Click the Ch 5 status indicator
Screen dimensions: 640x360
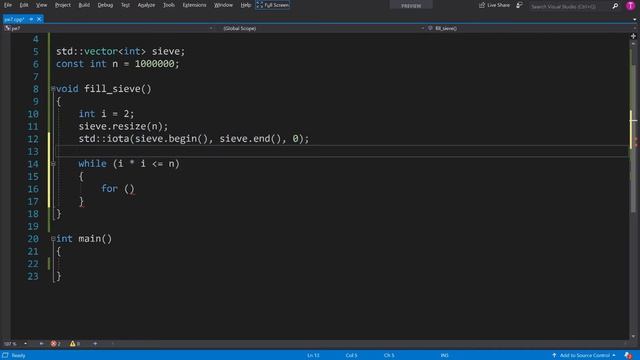click(x=389, y=356)
